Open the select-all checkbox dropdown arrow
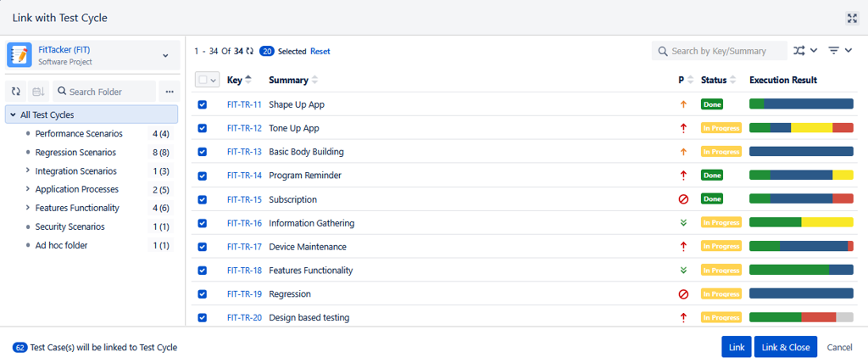Image resolution: width=868 pixels, height=363 pixels. (x=213, y=81)
